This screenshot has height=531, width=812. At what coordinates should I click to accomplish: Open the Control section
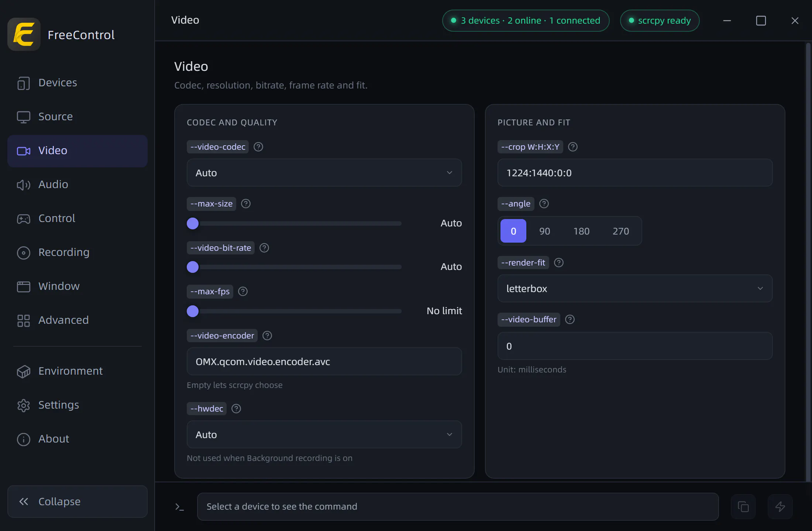tap(78, 218)
